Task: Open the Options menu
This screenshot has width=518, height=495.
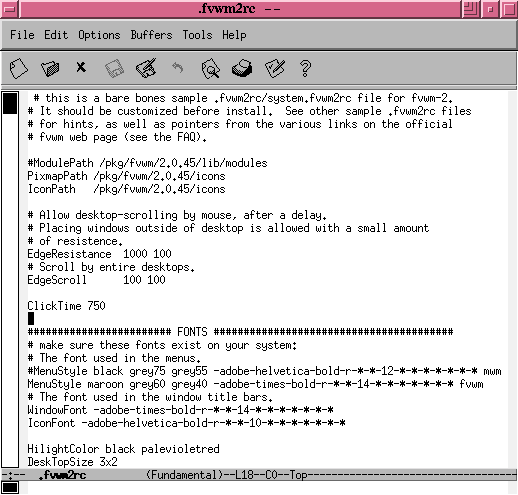Action: click(x=99, y=35)
